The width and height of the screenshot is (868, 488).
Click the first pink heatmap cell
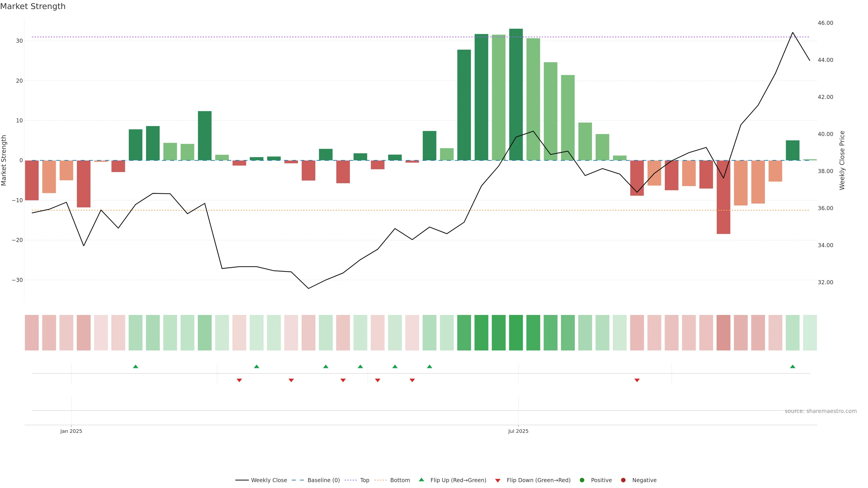pyautogui.click(x=32, y=332)
